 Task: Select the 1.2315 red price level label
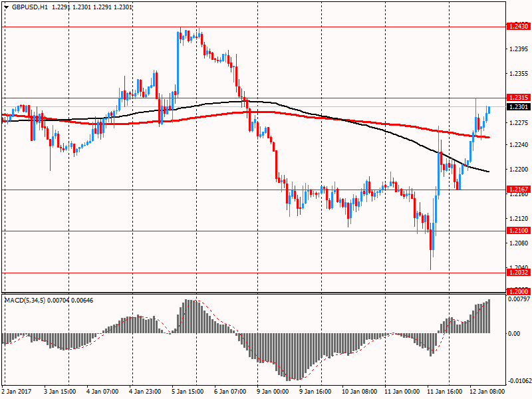519,98
